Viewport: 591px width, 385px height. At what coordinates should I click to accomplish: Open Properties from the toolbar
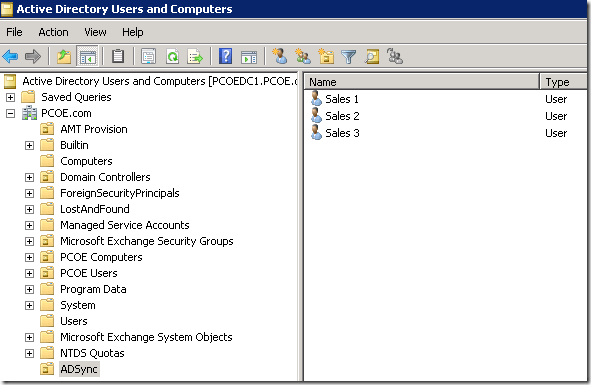149,57
